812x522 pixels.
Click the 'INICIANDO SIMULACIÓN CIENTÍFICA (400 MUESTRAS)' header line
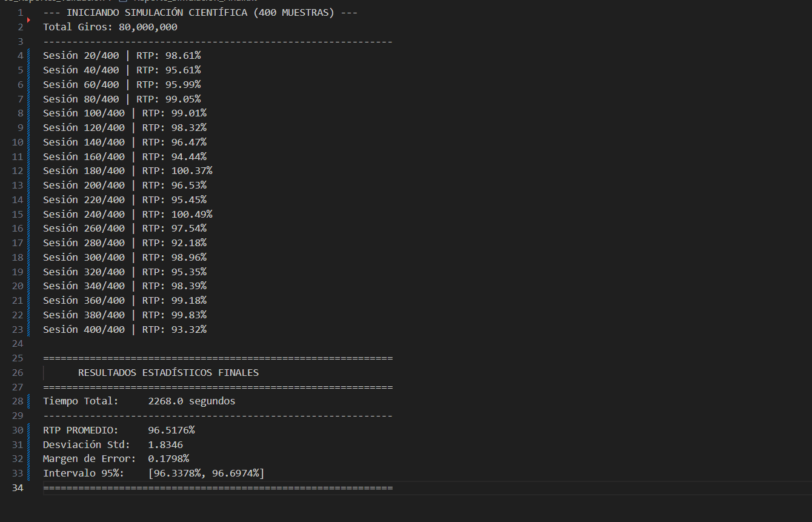click(x=200, y=13)
